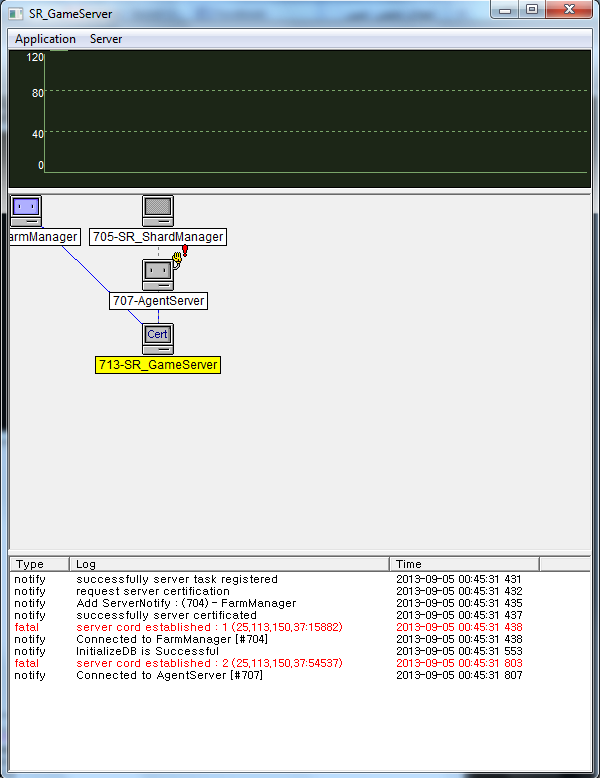The width and height of the screenshot is (600, 778).
Task: Open the Server menu
Action: 106,39
